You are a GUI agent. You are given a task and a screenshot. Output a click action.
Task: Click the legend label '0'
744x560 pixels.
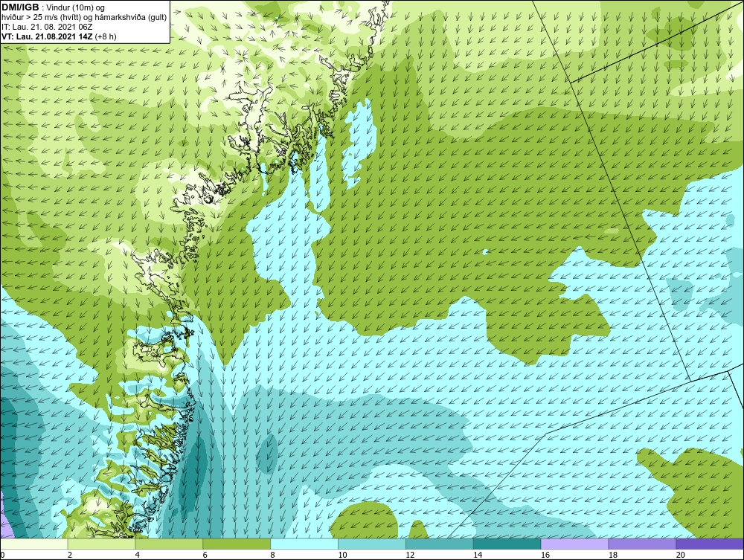(x=2, y=555)
